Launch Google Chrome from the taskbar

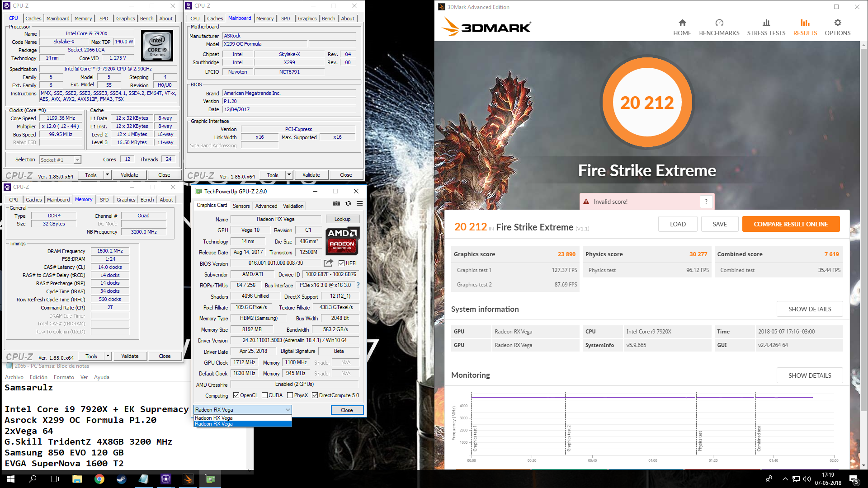coord(99,479)
